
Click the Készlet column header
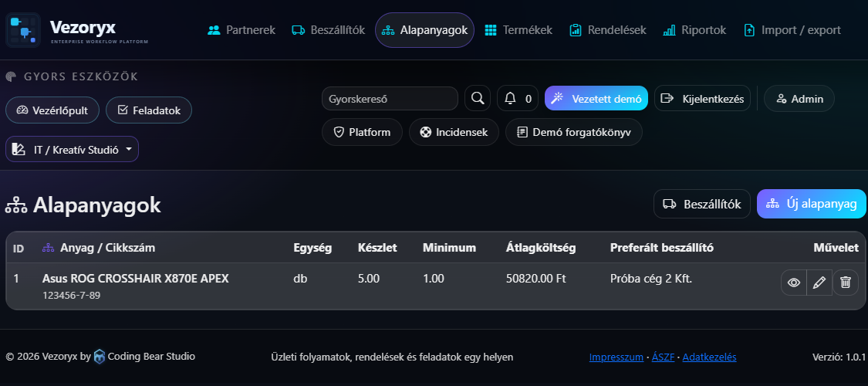377,248
